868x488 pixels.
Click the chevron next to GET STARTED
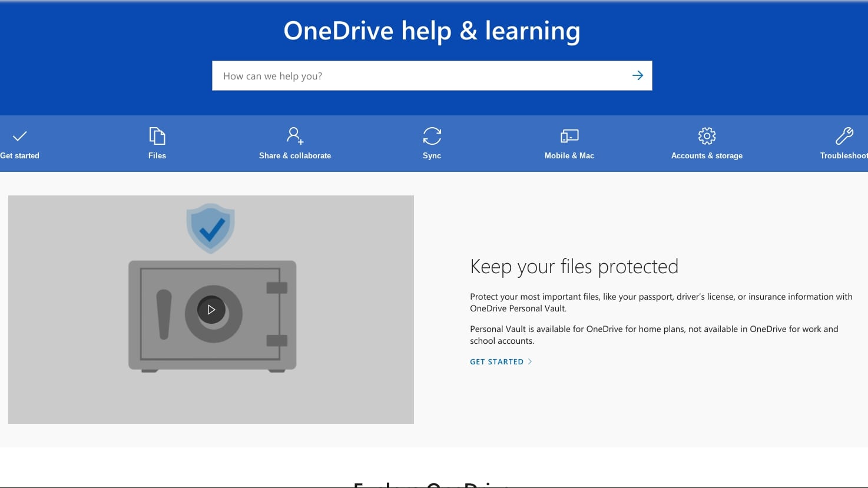(530, 361)
